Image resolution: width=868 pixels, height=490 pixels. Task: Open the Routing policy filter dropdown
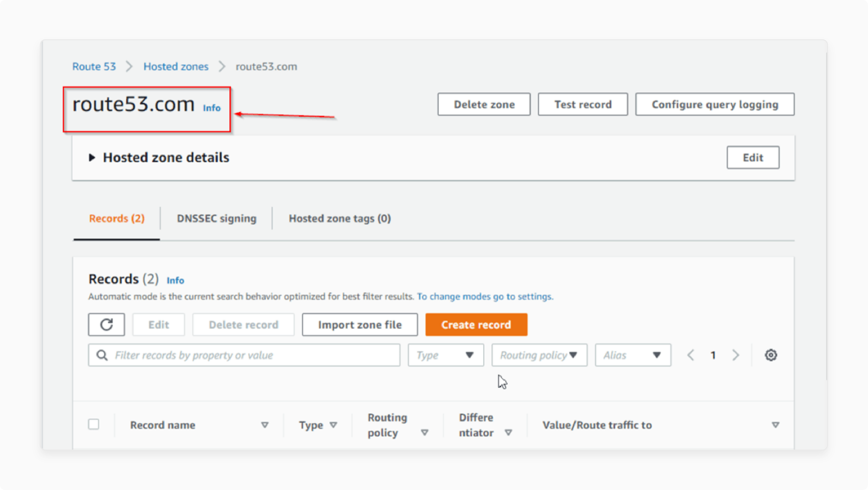point(539,355)
